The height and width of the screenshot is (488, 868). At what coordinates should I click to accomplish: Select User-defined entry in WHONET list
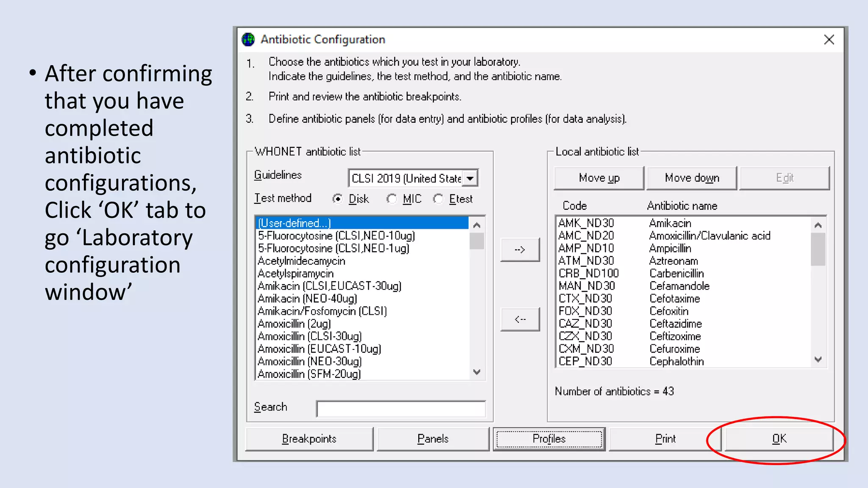294,223
